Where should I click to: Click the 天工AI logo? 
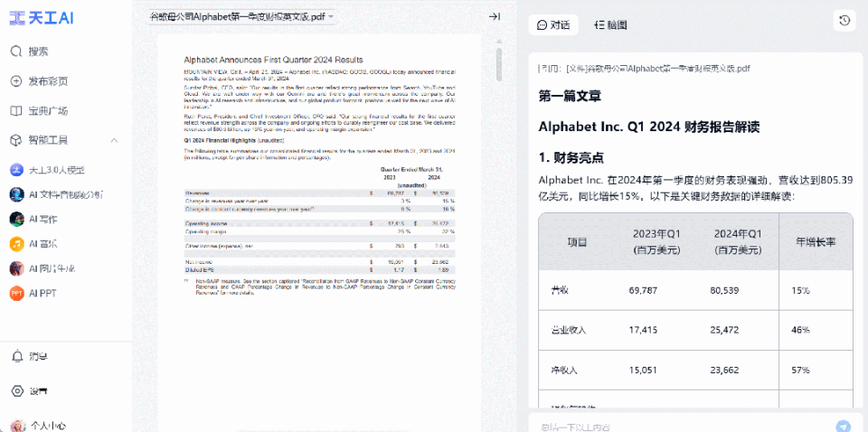pyautogui.click(x=42, y=18)
